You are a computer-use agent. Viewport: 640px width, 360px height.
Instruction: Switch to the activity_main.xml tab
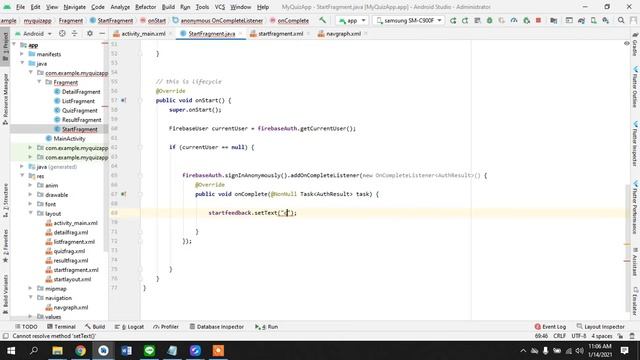(x=143, y=33)
